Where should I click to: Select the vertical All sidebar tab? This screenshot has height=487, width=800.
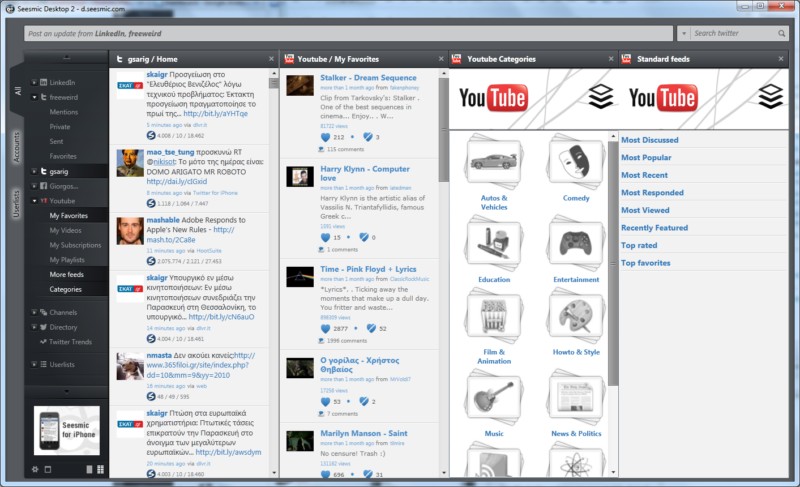coord(17,91)
